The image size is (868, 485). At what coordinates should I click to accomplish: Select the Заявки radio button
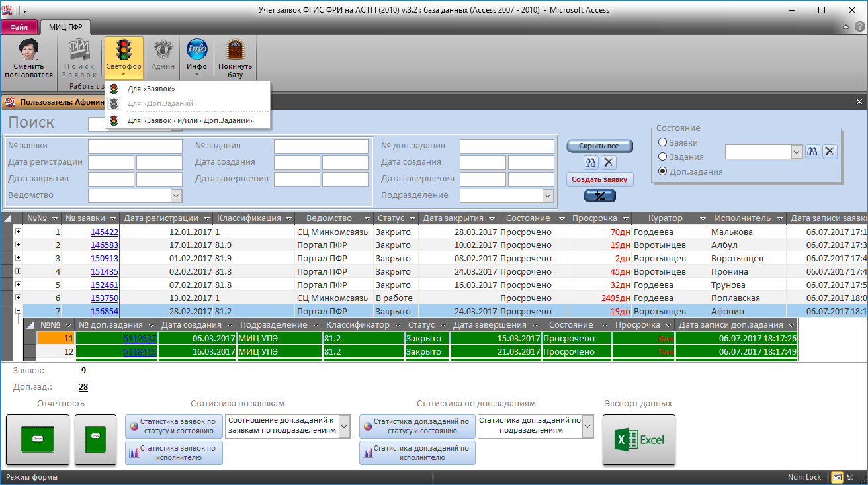click(x=662, y=142)
